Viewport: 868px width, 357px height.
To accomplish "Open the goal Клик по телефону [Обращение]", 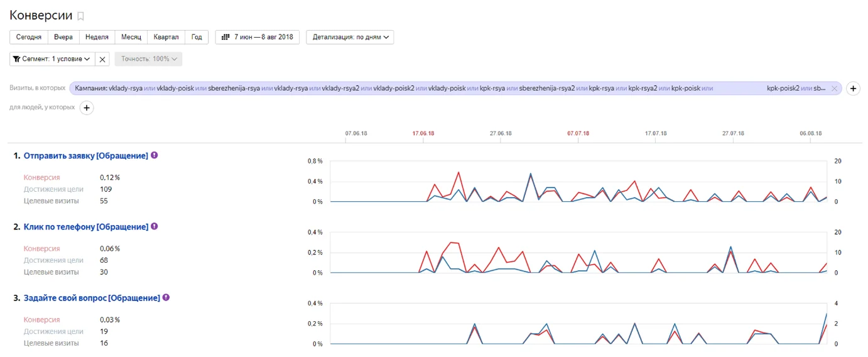I will 85,227.
